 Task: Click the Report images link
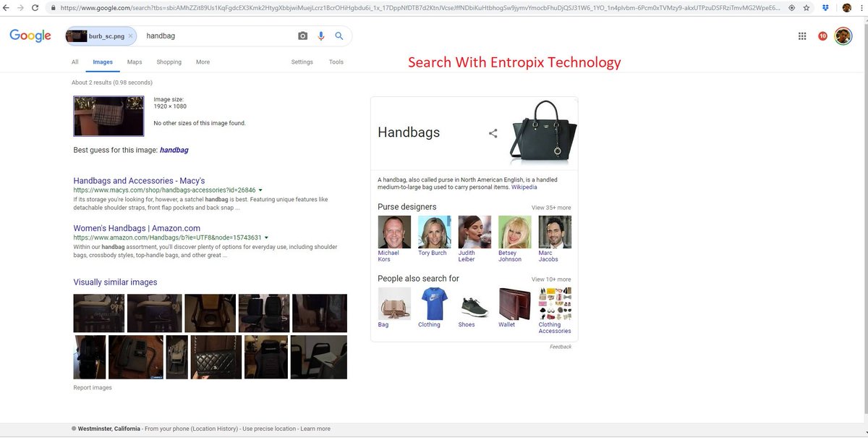(x=93, y=388)
